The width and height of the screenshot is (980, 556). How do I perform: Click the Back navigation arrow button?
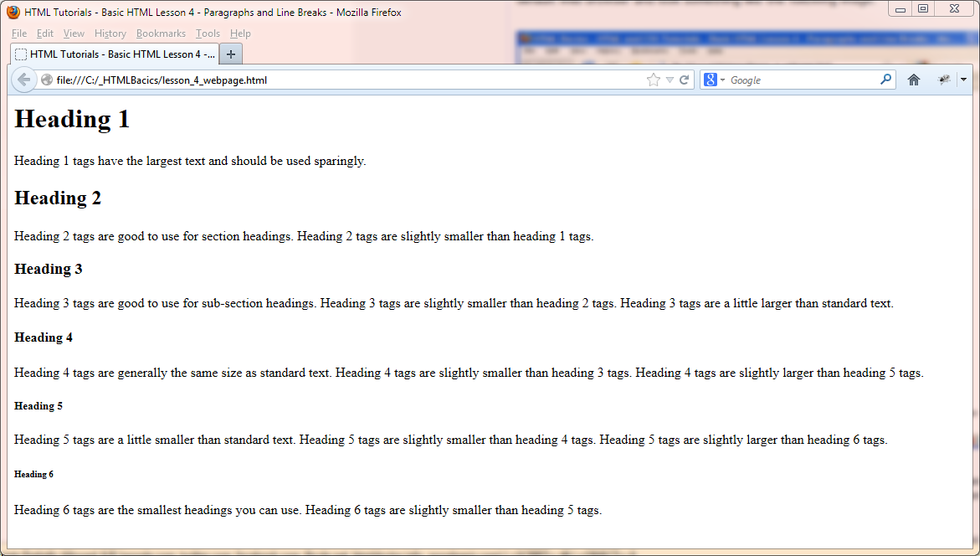point(23,80)
